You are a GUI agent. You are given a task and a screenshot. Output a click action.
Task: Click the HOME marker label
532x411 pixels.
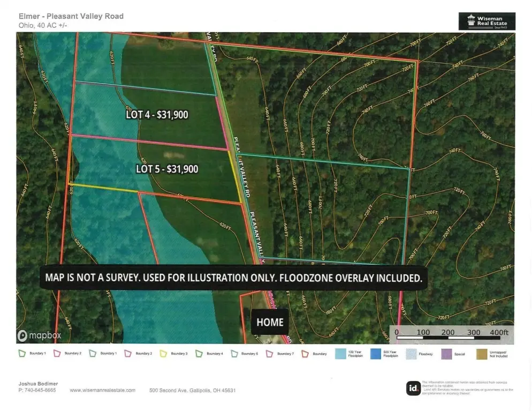(x=270, y=322)
